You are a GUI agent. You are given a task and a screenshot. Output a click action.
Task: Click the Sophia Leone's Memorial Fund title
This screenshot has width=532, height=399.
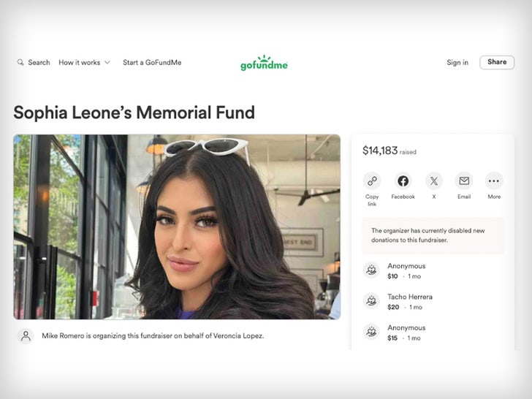(x=134, y=113)
